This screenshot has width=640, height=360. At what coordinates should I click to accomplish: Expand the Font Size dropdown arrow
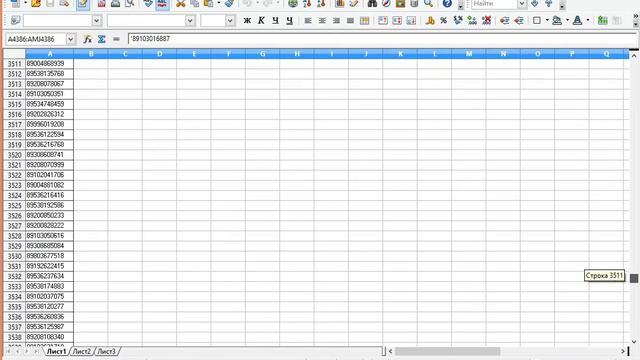pos(230,20)
